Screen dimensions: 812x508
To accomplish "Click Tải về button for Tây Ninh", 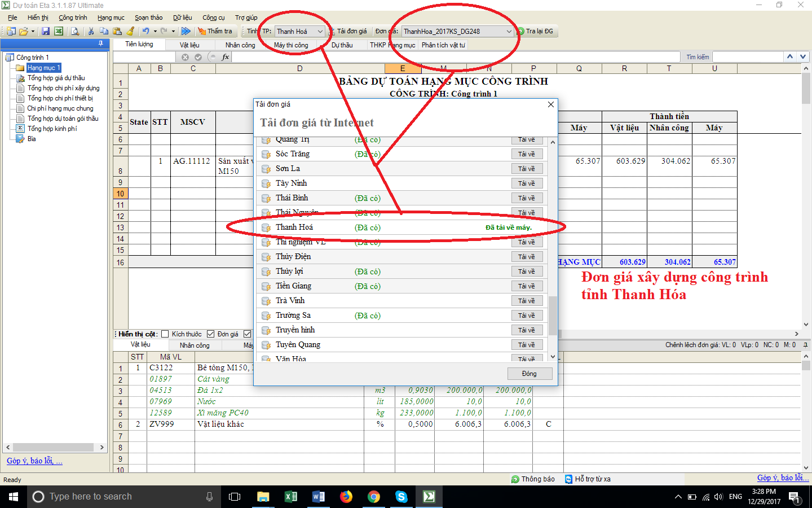I will 526,183.
